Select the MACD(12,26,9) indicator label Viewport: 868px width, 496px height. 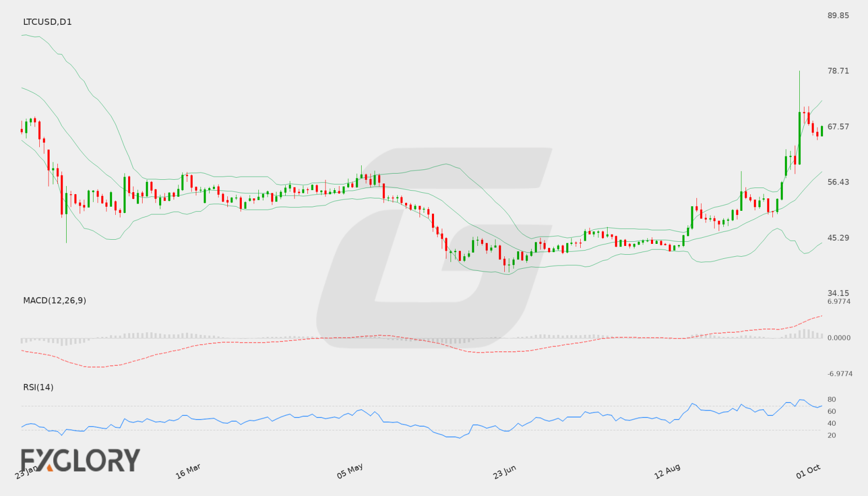[x=55, y=300]
